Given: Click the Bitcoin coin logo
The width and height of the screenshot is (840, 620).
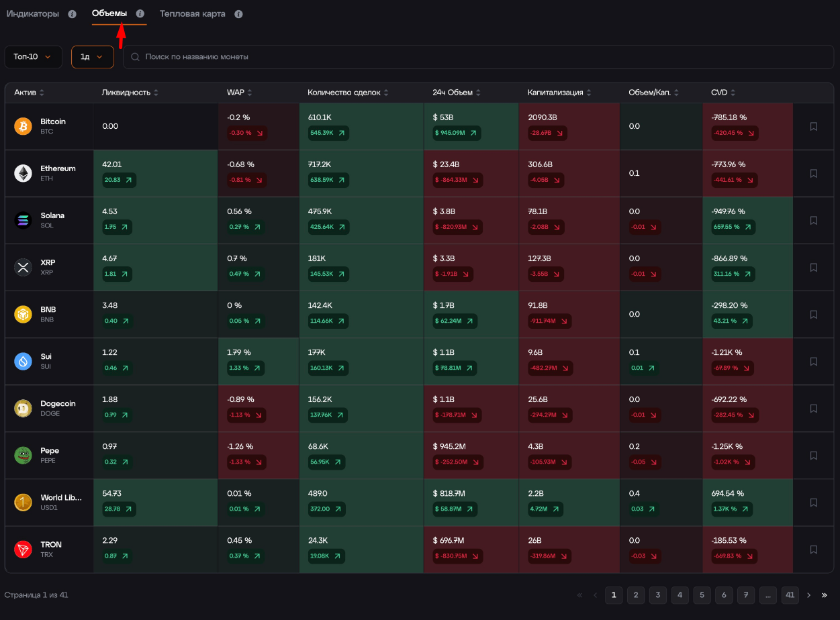Looking at the screenshot, I should pos(23,126).
